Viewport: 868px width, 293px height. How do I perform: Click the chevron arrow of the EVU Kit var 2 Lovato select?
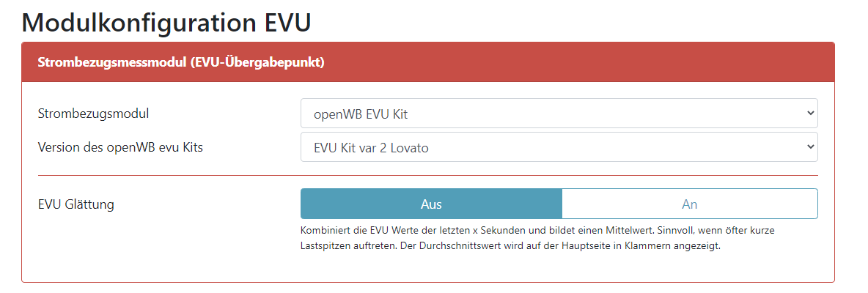point(809,147)
